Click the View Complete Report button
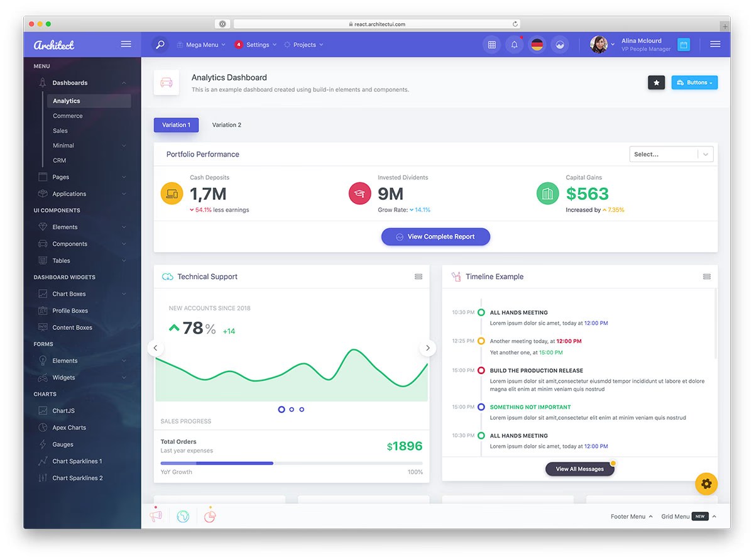The height and width of the screenshot is (560, 754). (435, 236)
